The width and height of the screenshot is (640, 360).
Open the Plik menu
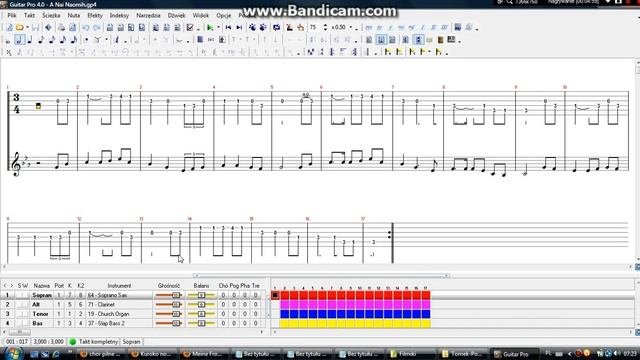(12, 16)
